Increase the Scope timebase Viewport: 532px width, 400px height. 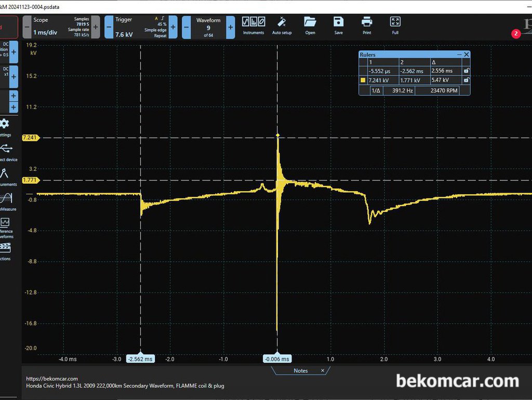click(96, 27)
